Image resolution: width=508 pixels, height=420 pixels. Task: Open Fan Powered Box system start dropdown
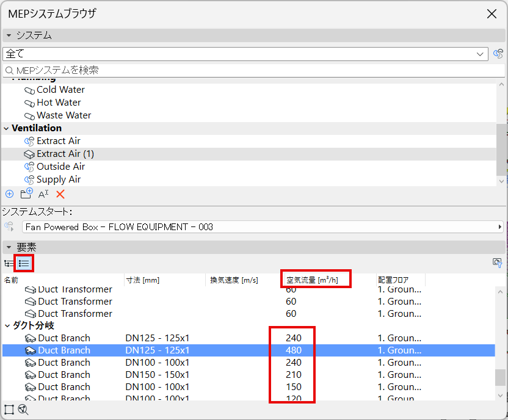pos(263,227)
